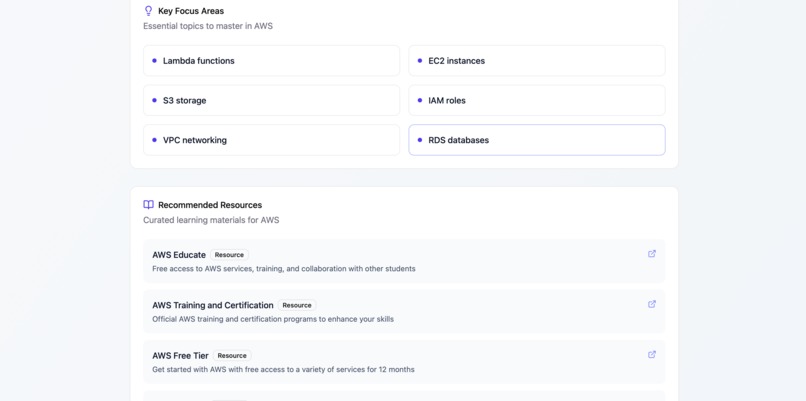Screen dimensions: 806x401
Task: Open AWS Training and Certification external link icon
Action: (x=652, y=304)
